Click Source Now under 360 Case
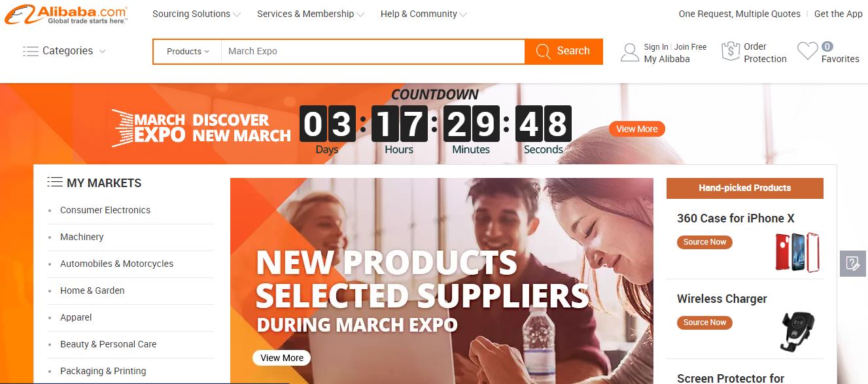 tap(704, 242)
